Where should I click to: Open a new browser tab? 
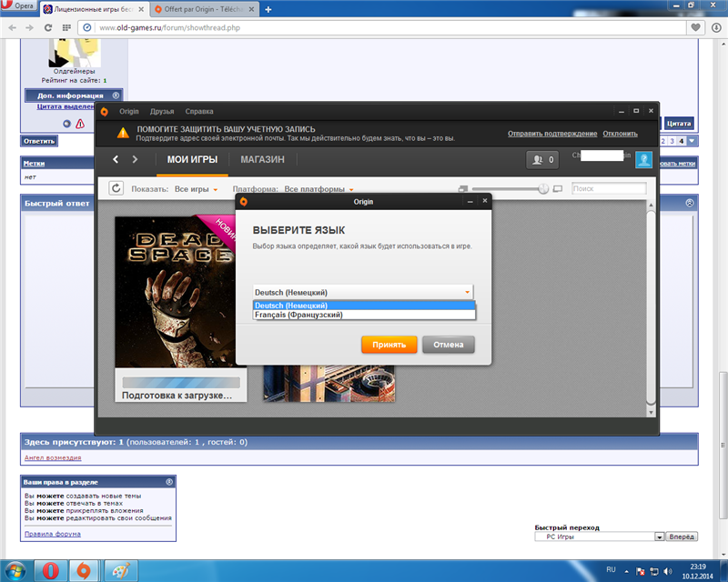[268, 9]
